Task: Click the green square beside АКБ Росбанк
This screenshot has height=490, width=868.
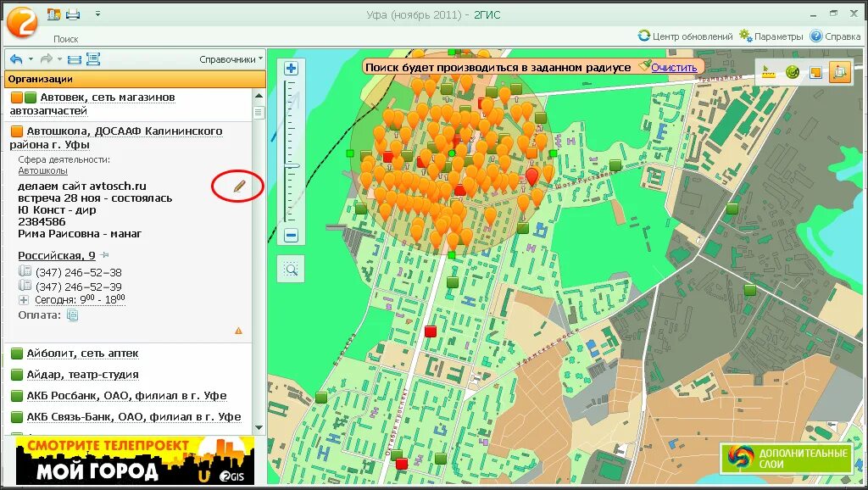Action: click(x=17, y=396)
